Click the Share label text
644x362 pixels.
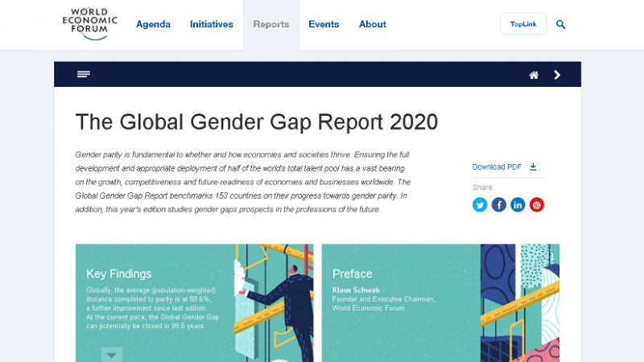tap(482, 187)
